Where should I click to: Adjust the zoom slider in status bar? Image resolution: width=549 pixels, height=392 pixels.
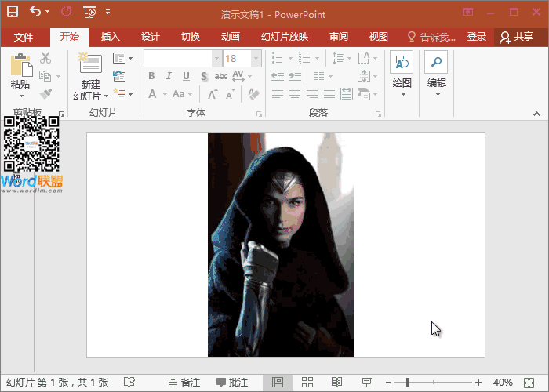pyautogui.click(x=407, y=382)
